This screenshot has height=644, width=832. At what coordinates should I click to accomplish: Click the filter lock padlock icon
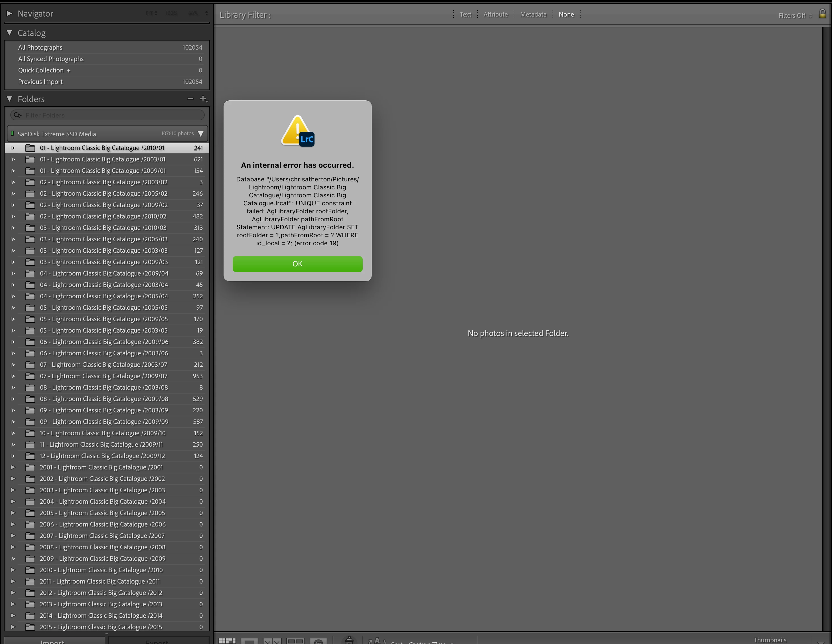point(822,14)
